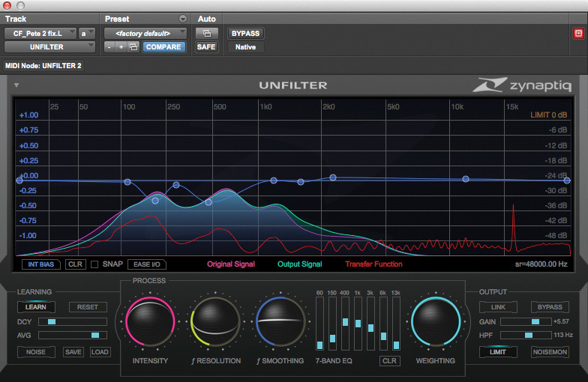Toggle the LIMIT output button
Image resolution: width=588 pixels, height=382 pixels.
[499, 352]
